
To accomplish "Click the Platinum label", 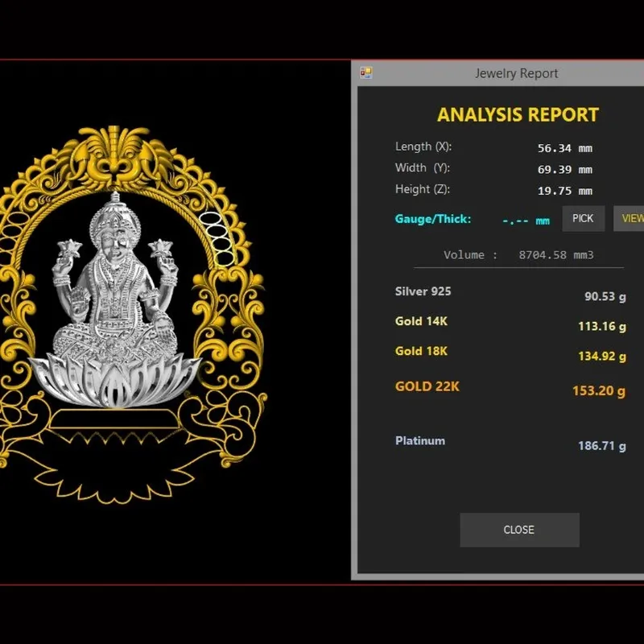I will [420, 440].
